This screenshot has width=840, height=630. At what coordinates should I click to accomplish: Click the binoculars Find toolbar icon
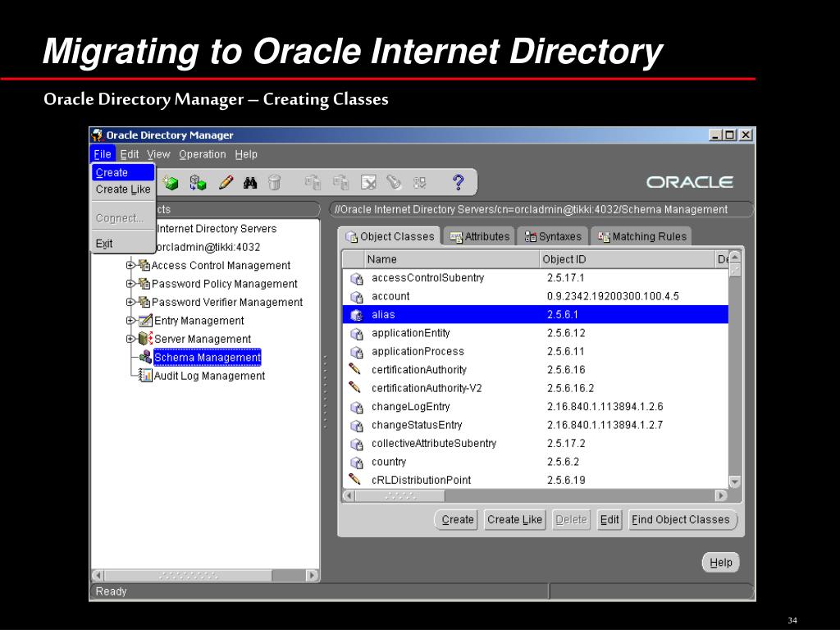click(x=250, y=183)
